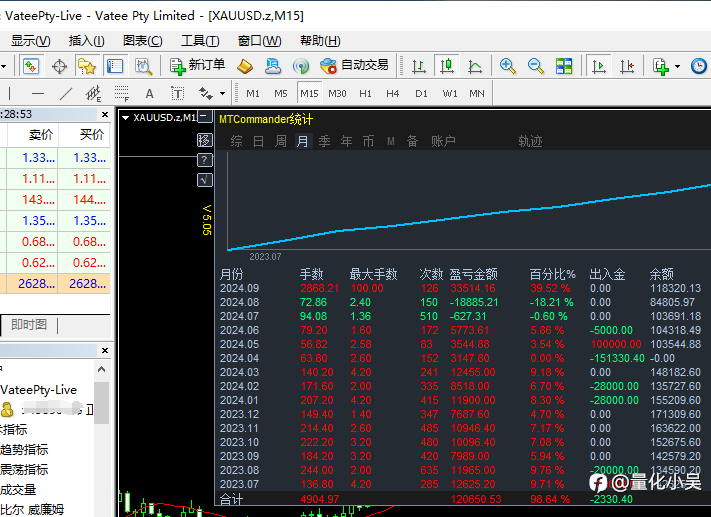Toggle the 自动交易 auto trading button
Image resolution: width=711 pixels, height=517 pixels.
click(354, 66)
